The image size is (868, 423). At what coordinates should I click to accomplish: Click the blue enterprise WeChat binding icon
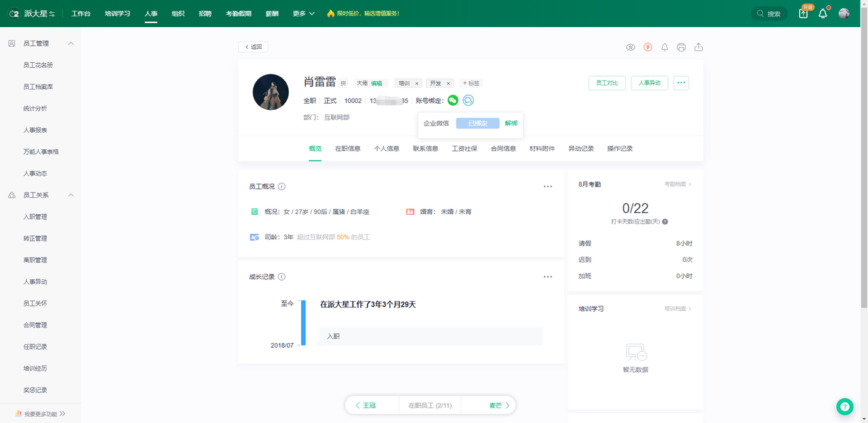click(468, 100)
